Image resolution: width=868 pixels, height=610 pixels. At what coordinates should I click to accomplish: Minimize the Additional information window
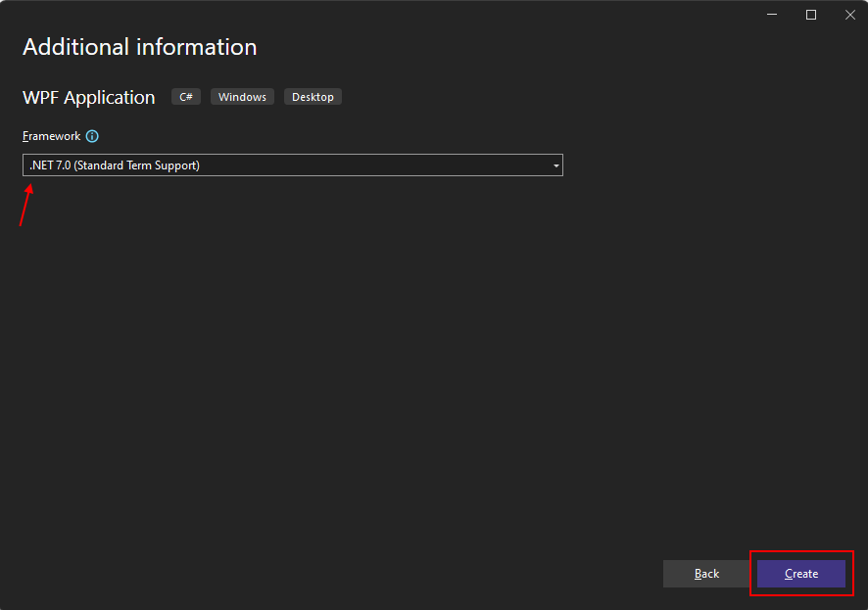pyautogui.click(x=772, y=14)
